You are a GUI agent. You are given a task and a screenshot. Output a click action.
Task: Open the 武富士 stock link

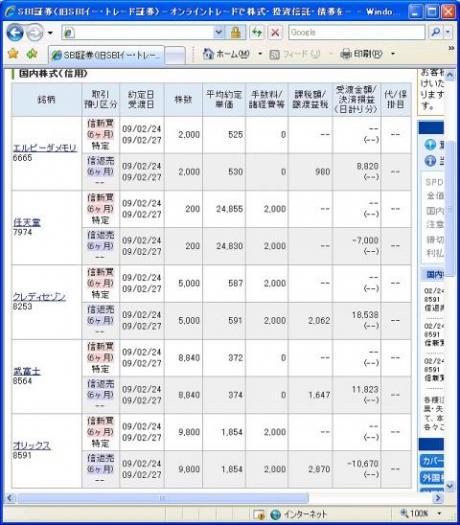tap(27, 371)
